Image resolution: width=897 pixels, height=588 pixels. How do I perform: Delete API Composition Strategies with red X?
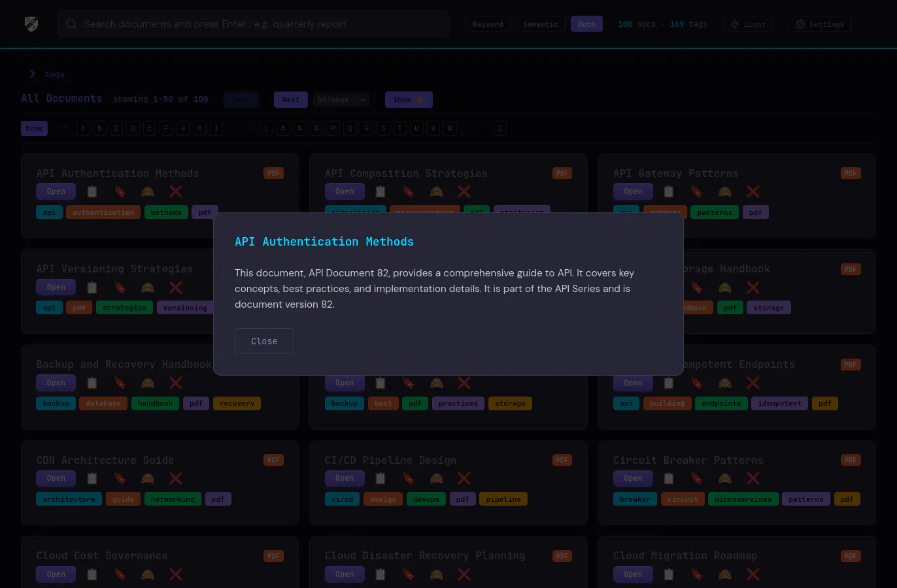point(464,191)
